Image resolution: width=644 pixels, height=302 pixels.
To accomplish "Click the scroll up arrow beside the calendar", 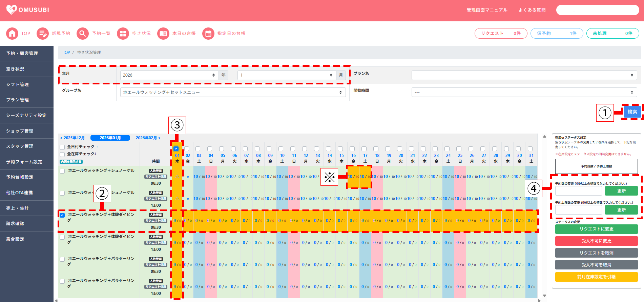I will pyautogui.click(x=544, y=137).
